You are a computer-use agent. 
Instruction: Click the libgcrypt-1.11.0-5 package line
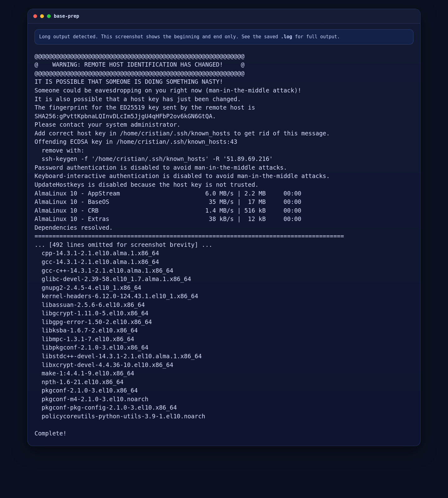(x=95, y=313)
